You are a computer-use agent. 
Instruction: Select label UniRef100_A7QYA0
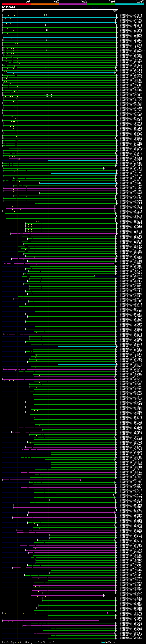(x=131, y=193)
